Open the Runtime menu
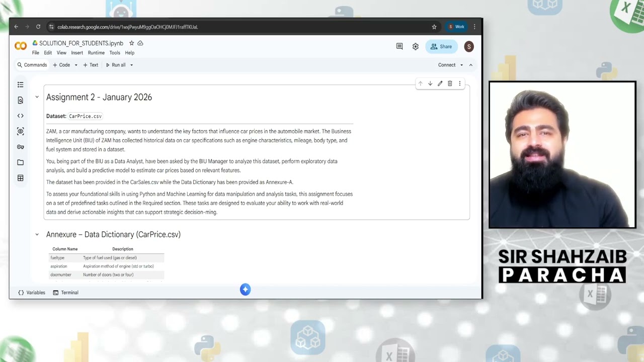This screenshot has height=362, width=644. [x=96, y=53]
